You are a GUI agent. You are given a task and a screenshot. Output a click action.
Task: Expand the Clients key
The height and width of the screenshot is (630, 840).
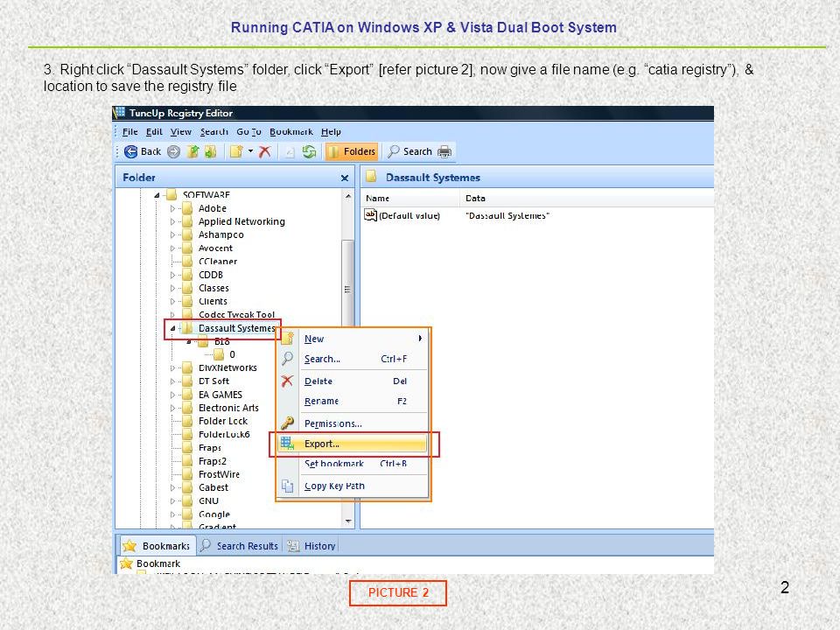[172, 302]
